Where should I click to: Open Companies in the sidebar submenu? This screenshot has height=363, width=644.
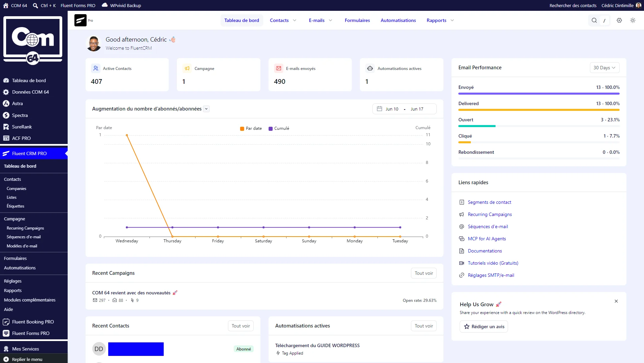[x=17, y=189]
